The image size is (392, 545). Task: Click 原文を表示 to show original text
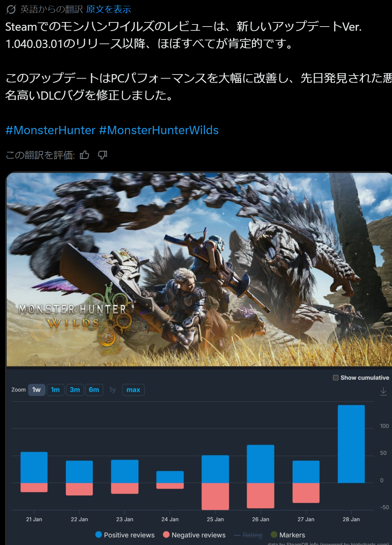click(x=108, y=9)
